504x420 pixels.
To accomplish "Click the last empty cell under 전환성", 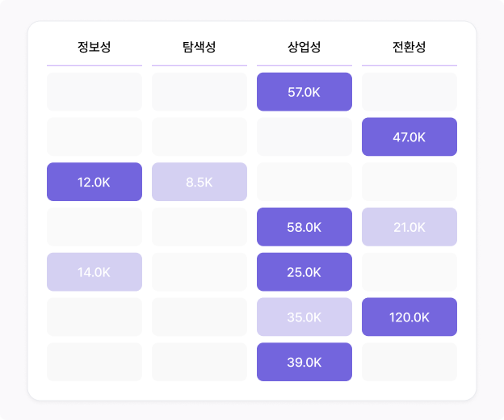I will 409,362.
